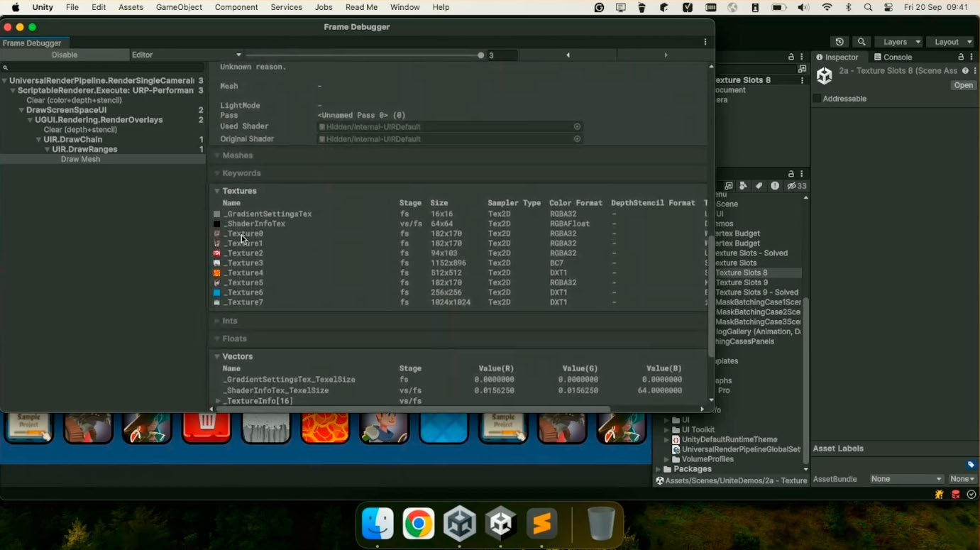Click the Open button in Inspector
Viewport: 980px width, 550px height.
click(x=964, y=85)
